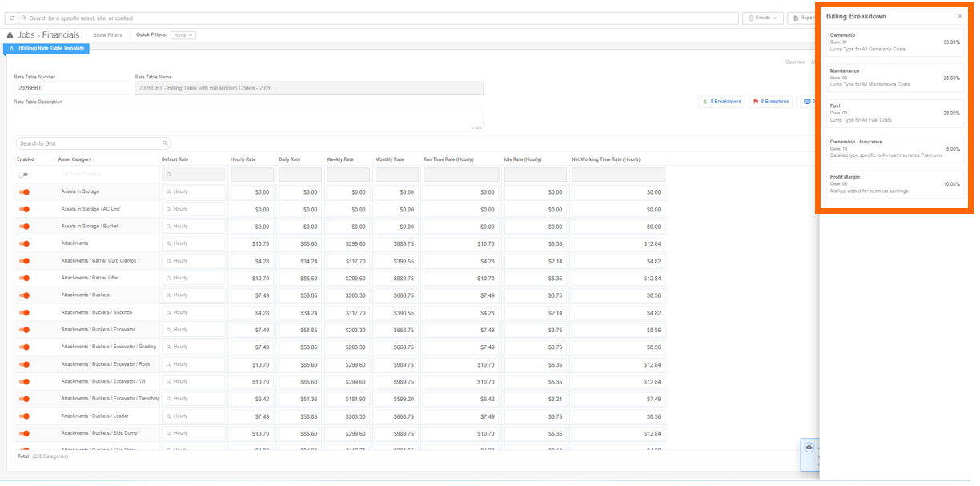Sort by the Asset Category column header

click(75, 159)
